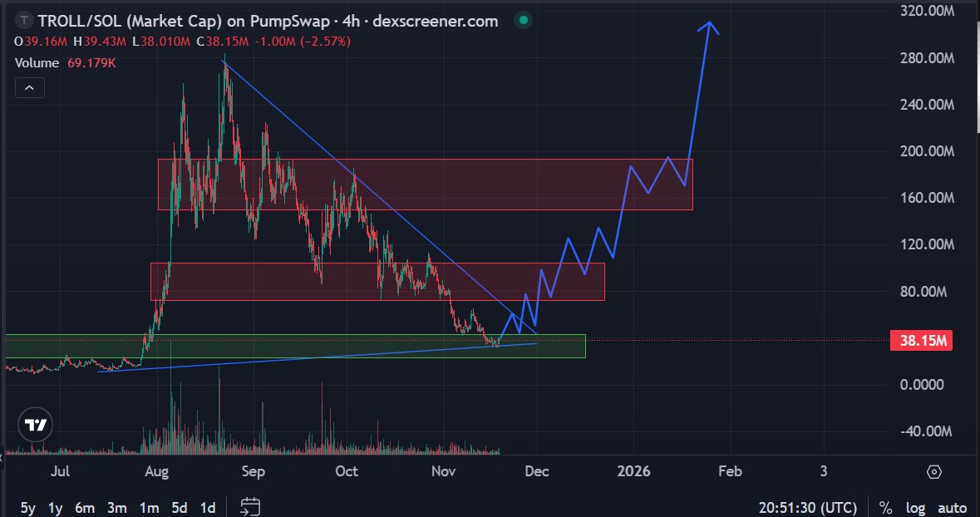
Task: Toggle auto price scaling
Action: [x=950, y=507]
